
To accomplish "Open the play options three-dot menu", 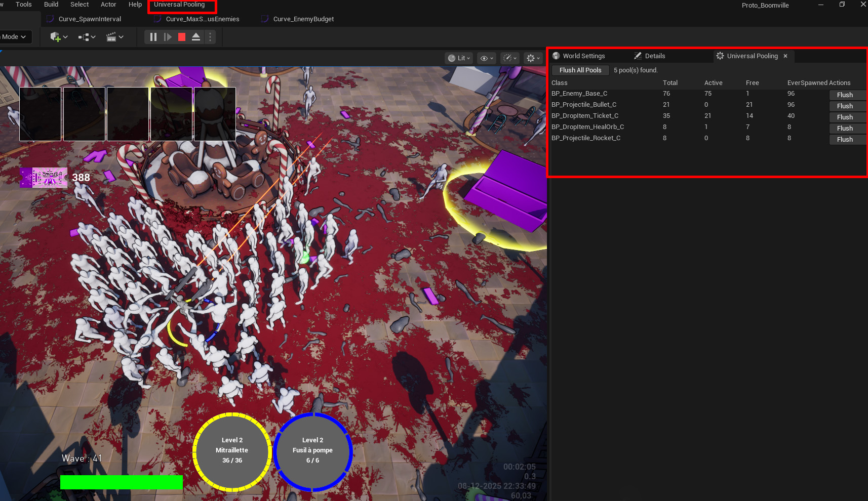I will (x=210, y=37).
